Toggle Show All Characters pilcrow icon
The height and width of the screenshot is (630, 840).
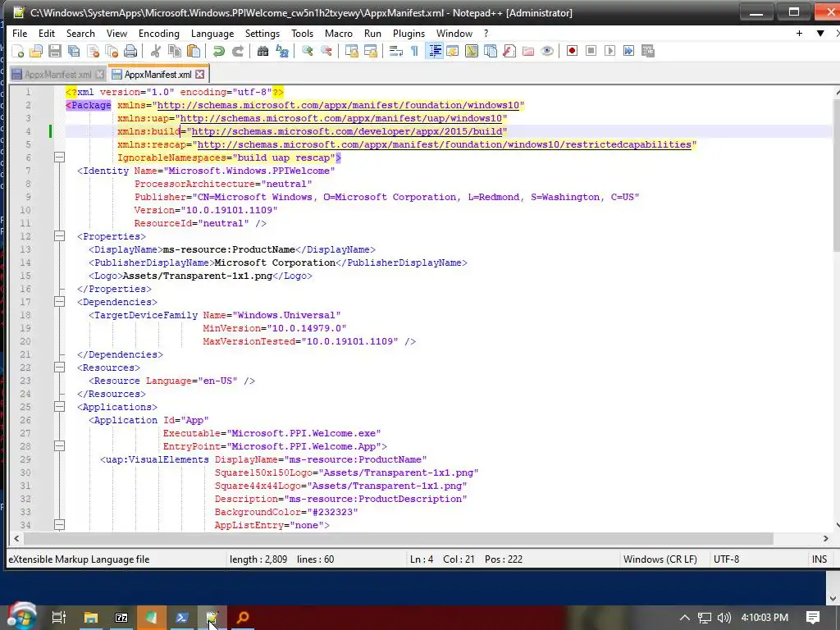tap(414, 51)
